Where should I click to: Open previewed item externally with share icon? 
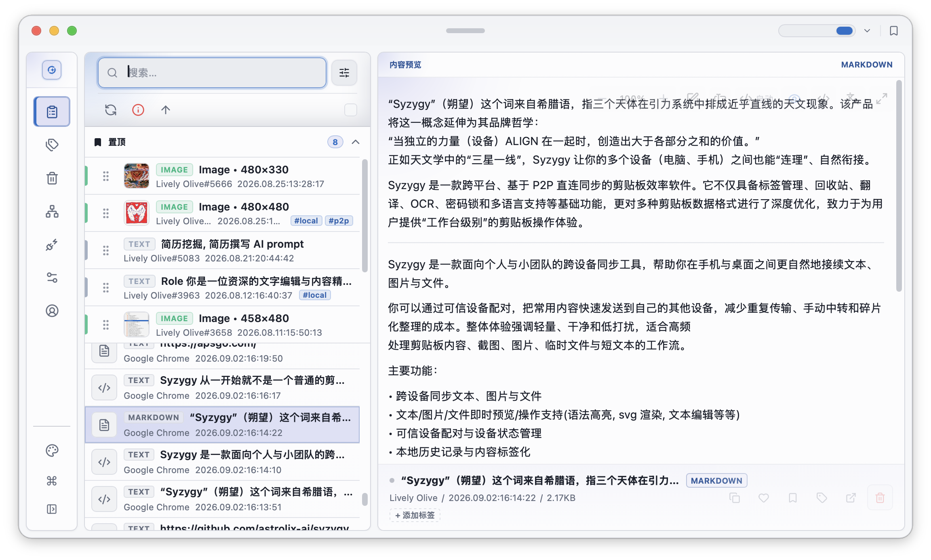coord(851,498)
